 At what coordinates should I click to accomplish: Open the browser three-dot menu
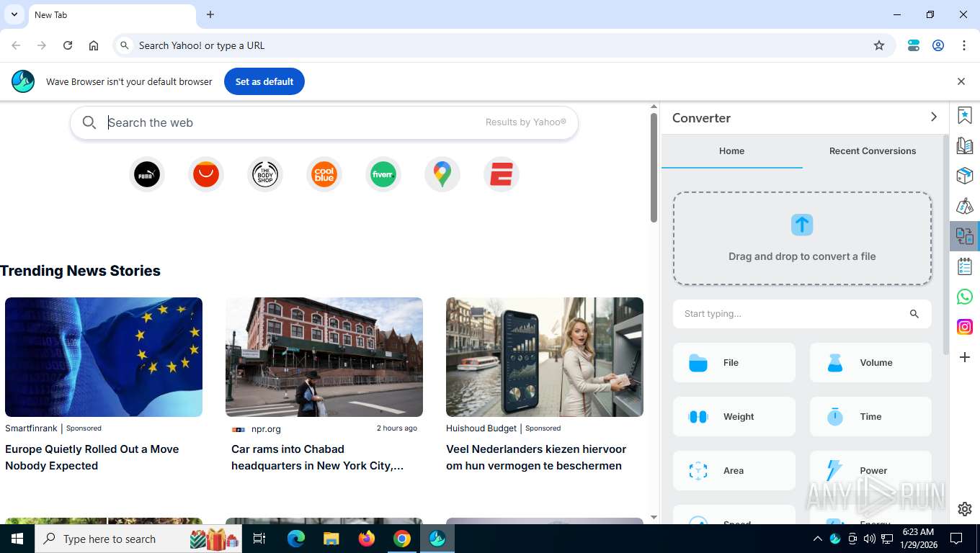[x=964, y=45]
